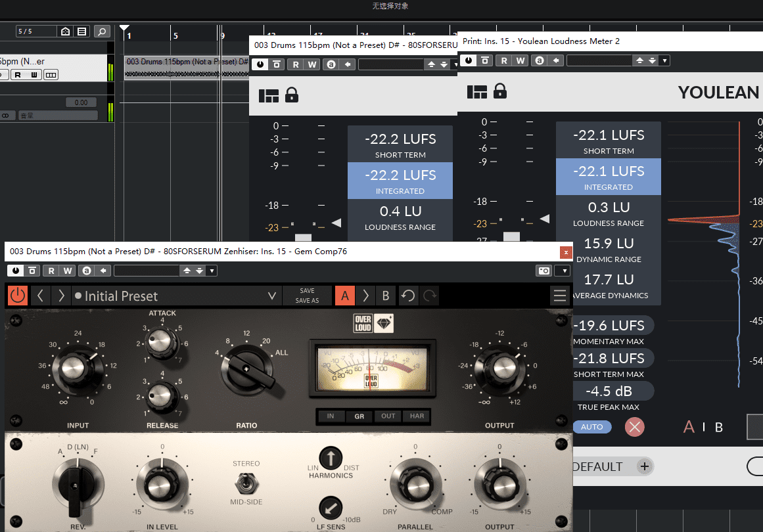This screenshot has height=532, width=763.
Task: Redo change in Comp76
Action: (430, 295)
